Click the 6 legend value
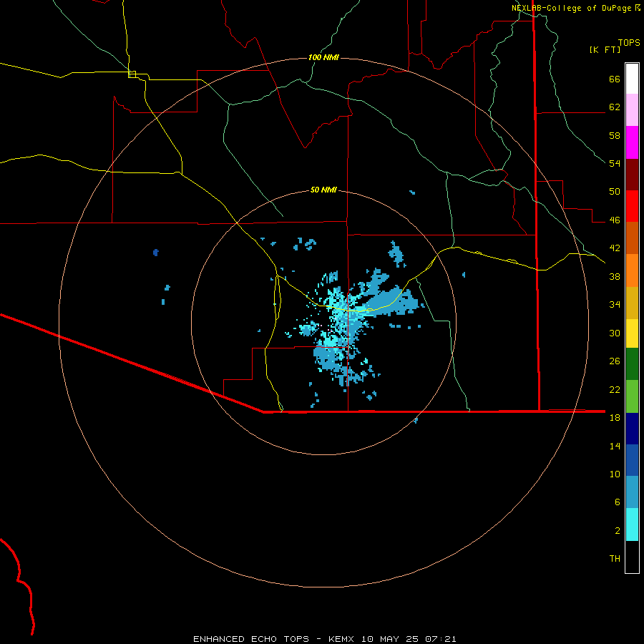 pos(618,502)
